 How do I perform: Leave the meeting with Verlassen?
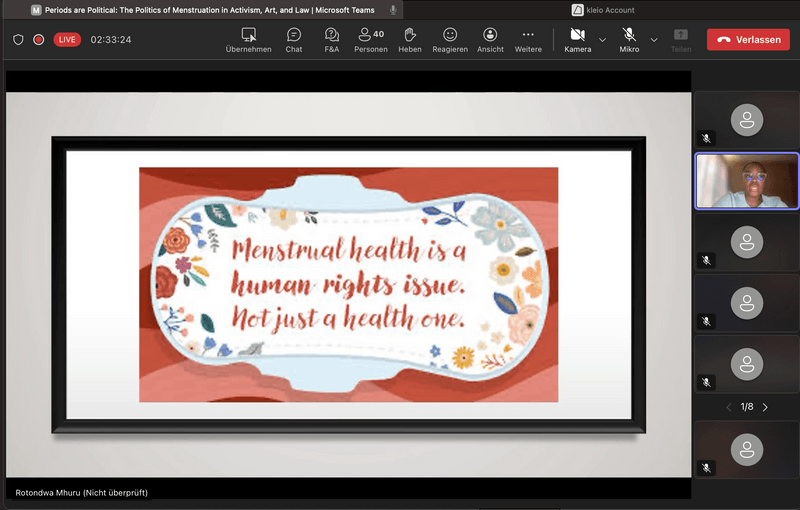pyautogui.click(x=747, y=40)
